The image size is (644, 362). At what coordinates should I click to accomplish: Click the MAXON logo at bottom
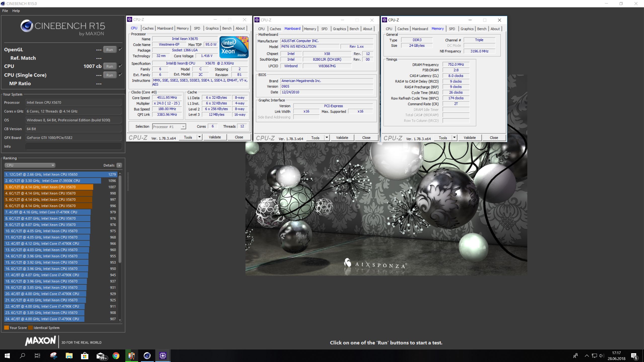point(40,341)
